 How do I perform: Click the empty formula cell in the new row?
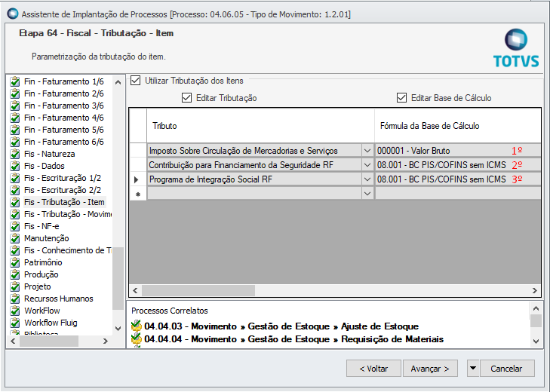point(458,194)
